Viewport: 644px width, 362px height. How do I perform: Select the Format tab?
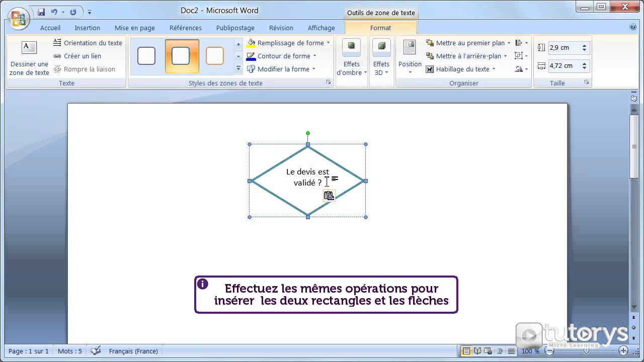coord(381,28)
